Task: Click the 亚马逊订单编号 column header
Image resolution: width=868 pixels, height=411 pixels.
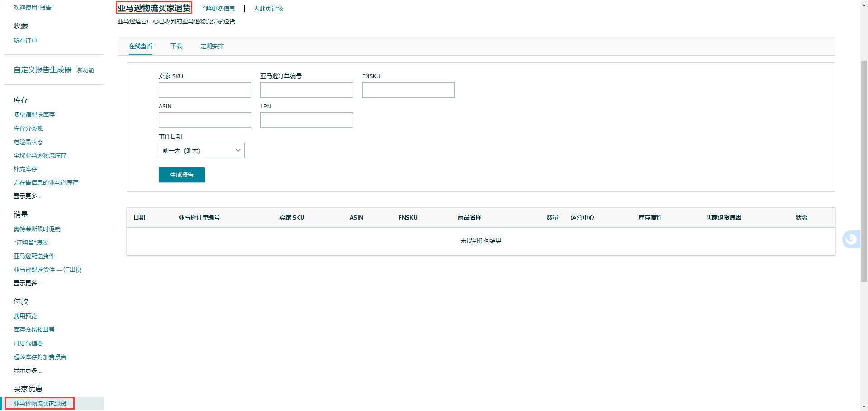Action: (199, 217)
